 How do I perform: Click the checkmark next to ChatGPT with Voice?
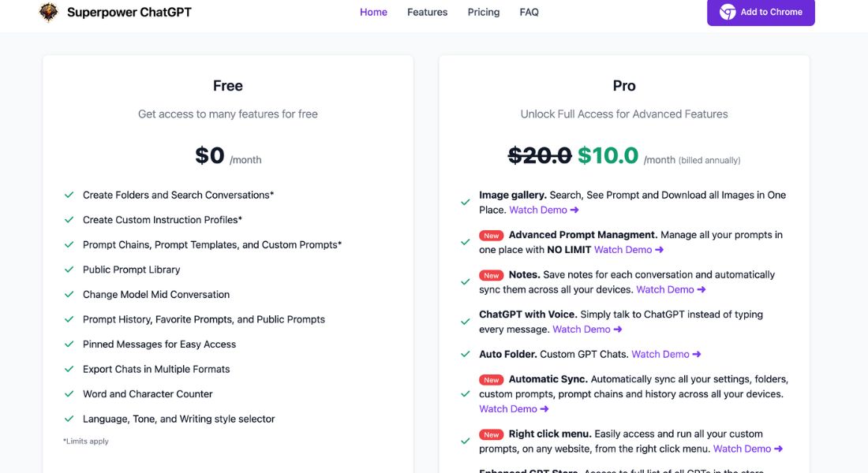click(x=465, y=322)
